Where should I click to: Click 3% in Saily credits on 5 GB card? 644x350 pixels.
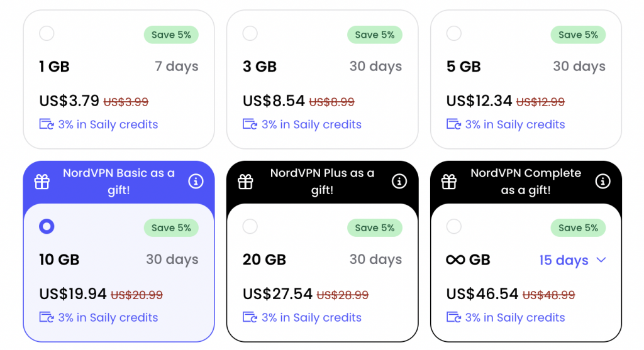point(515,124)
